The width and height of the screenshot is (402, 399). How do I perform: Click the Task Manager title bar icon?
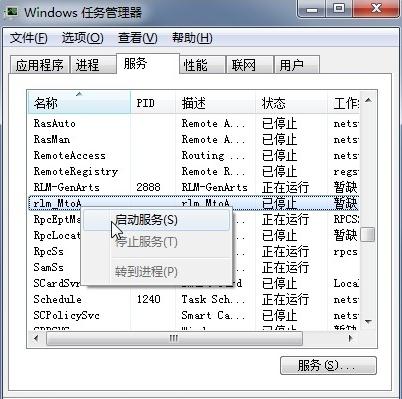click(12, 12)
